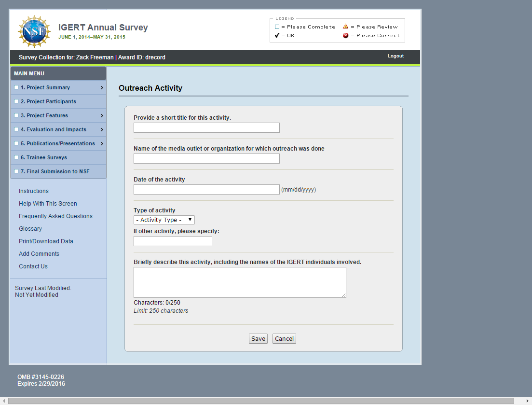The image size is (532, 405).
Task: Click the red Please Correct icon
Action: pyautogui.click(x=345, y=35)
